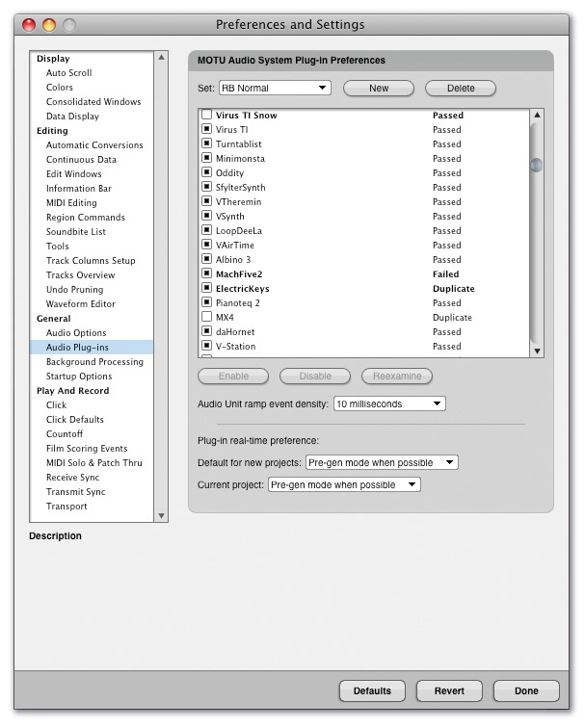Uncheck the Albino 3 checkbox
This screenshot has width=585, height=728.
(x=207, y=258)
